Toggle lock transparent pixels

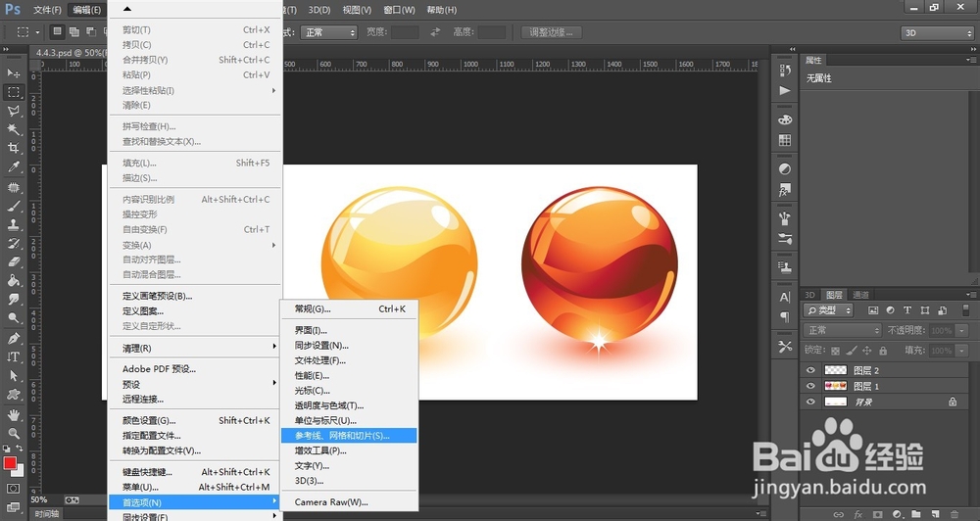(x=836, y=351)
